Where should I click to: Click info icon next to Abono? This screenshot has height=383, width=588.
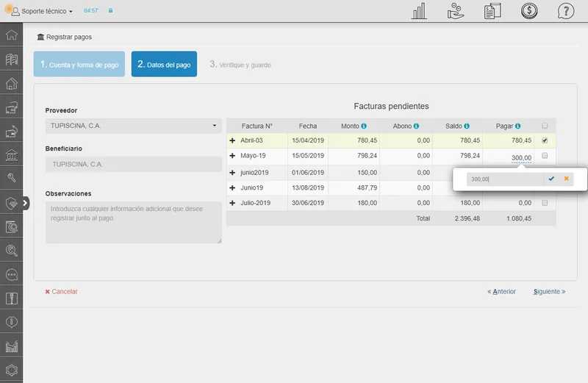click(416, 126)
